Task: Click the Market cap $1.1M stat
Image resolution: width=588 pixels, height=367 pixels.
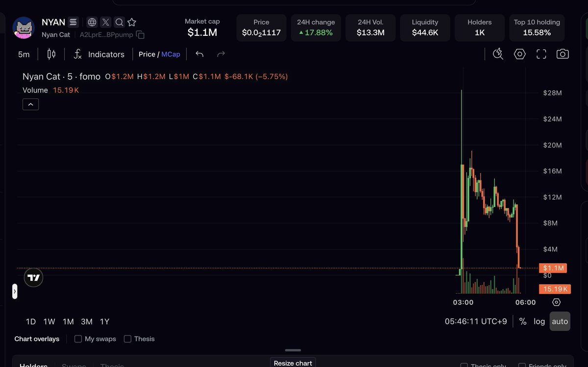Action: pos(202,27)
